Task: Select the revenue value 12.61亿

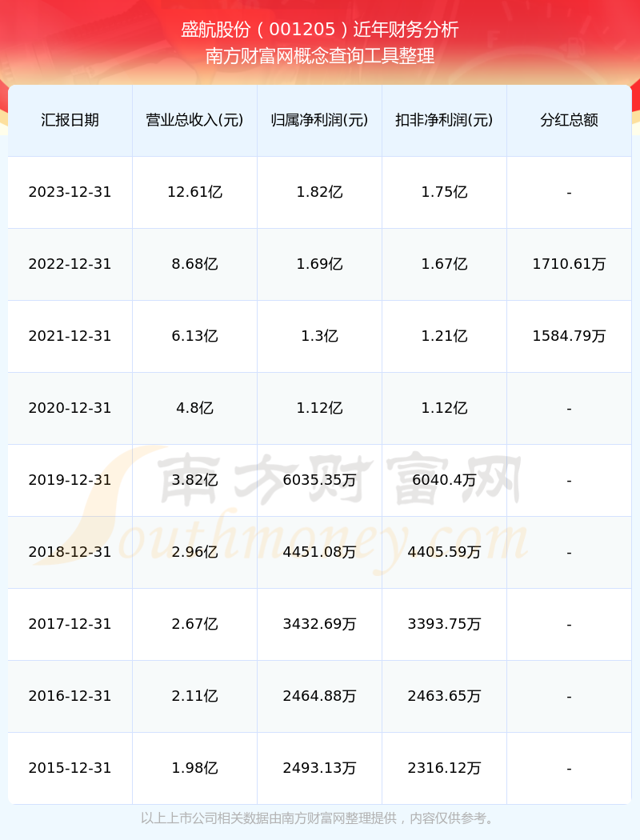Action: click(x=195, y=192)
